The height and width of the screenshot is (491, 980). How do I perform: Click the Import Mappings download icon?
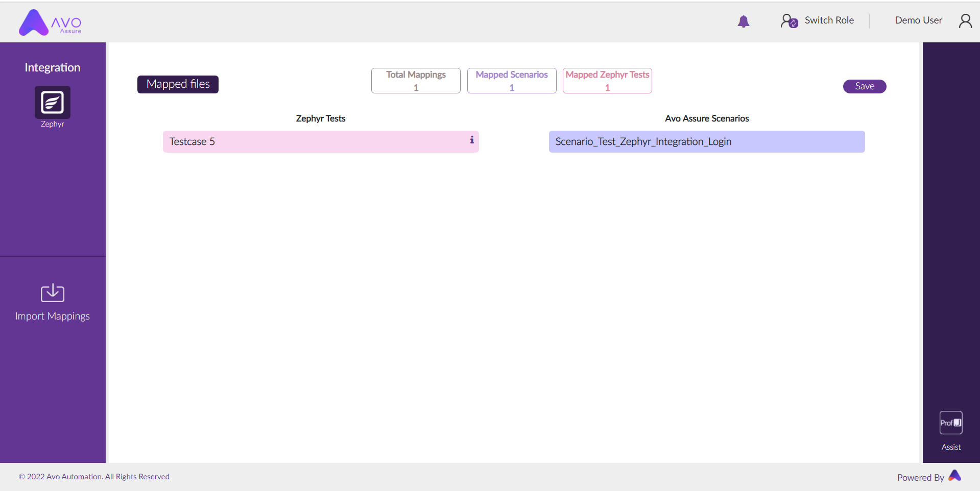pyautogui.click(x=53, y=293)
